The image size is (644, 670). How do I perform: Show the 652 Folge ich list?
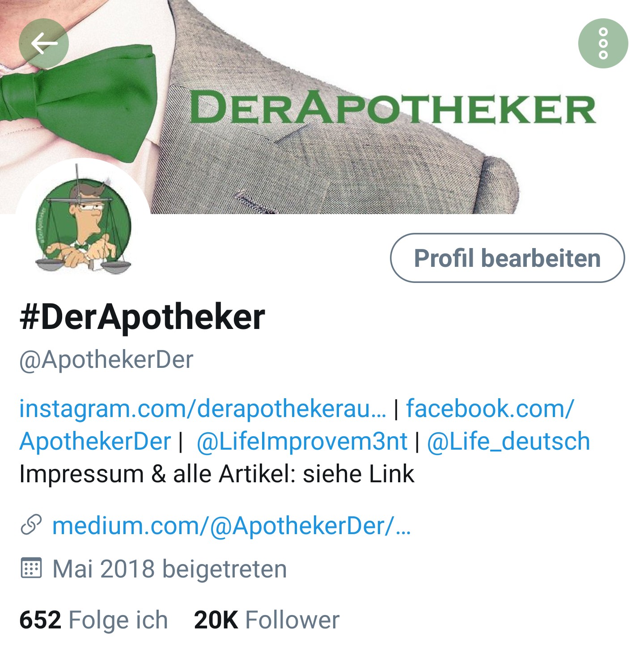click(x=93, y=620)
